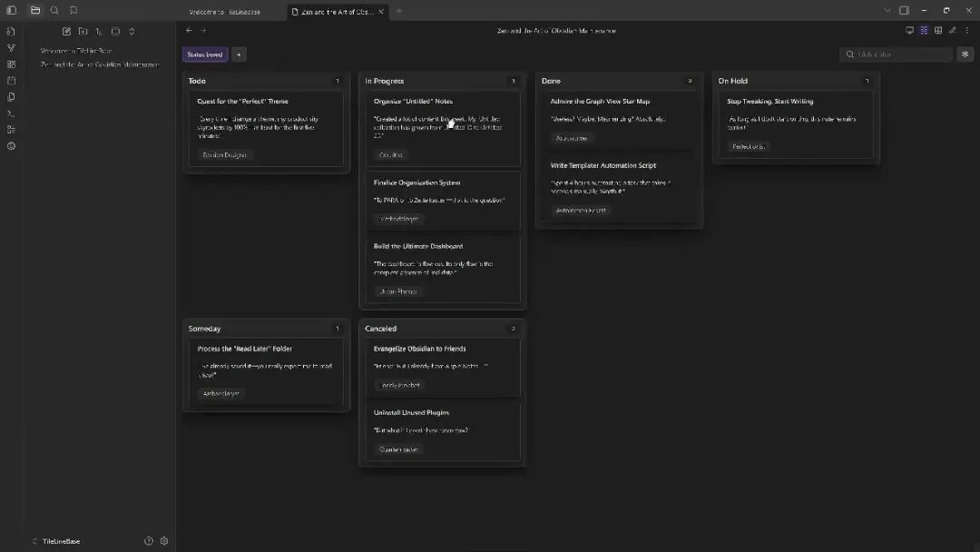Viewport: 980px width, 552px height.
Task: Close the Zen and the Art tab
Action: point(380,11)
